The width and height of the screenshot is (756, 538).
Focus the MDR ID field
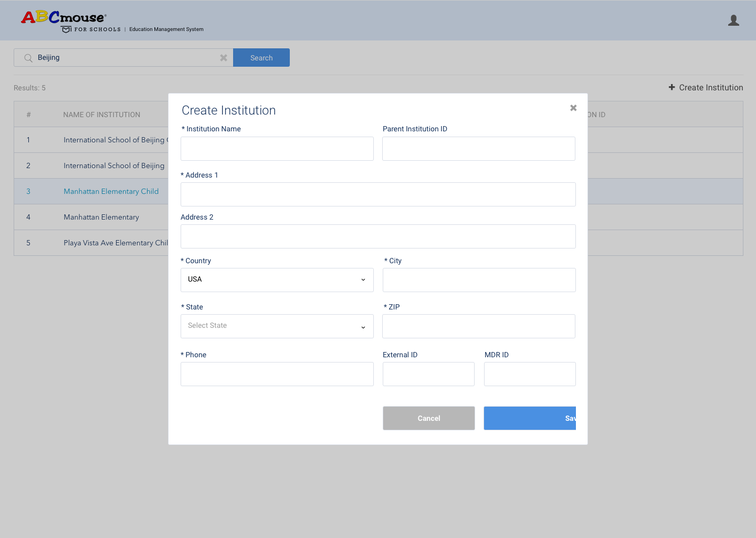530,374
